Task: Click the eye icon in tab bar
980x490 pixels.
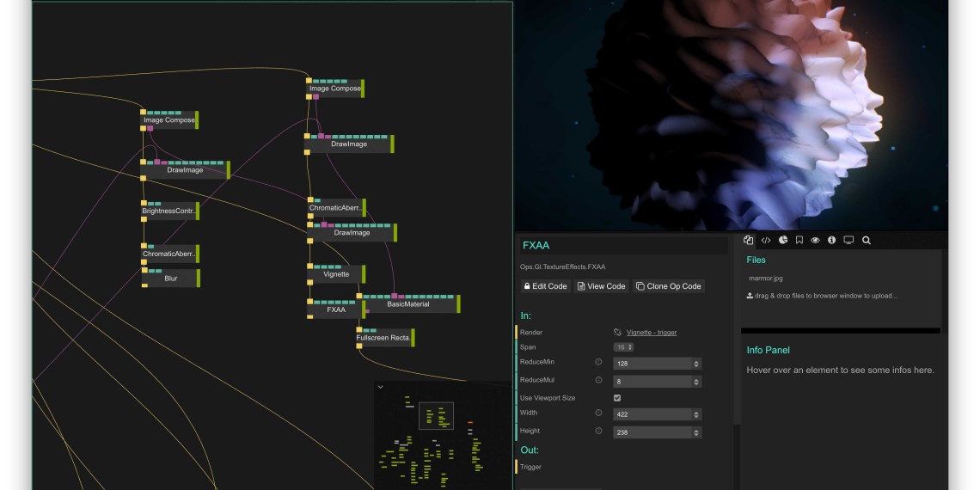Action: [815, 241]
